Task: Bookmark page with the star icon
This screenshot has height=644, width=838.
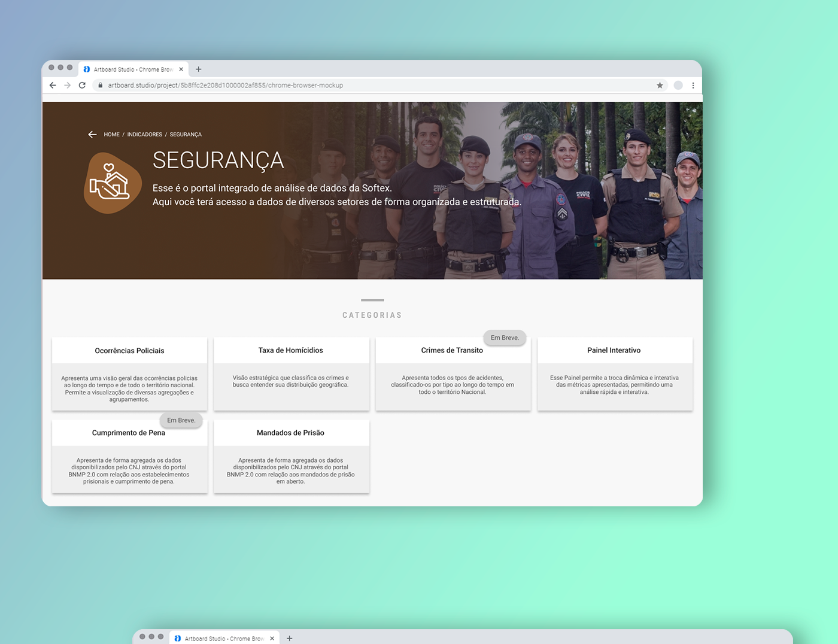Action: 660,86
